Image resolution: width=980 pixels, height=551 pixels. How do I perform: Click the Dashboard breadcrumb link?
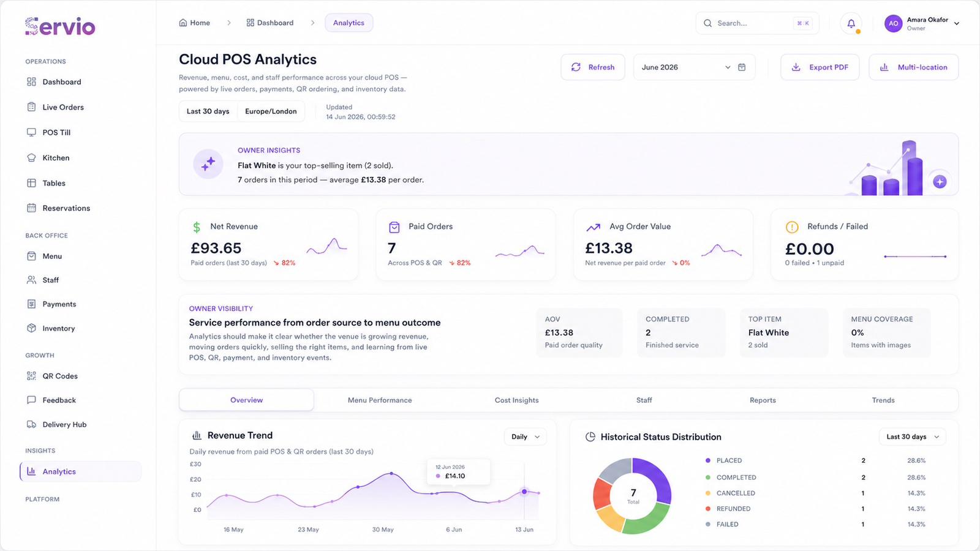(270, 23)
